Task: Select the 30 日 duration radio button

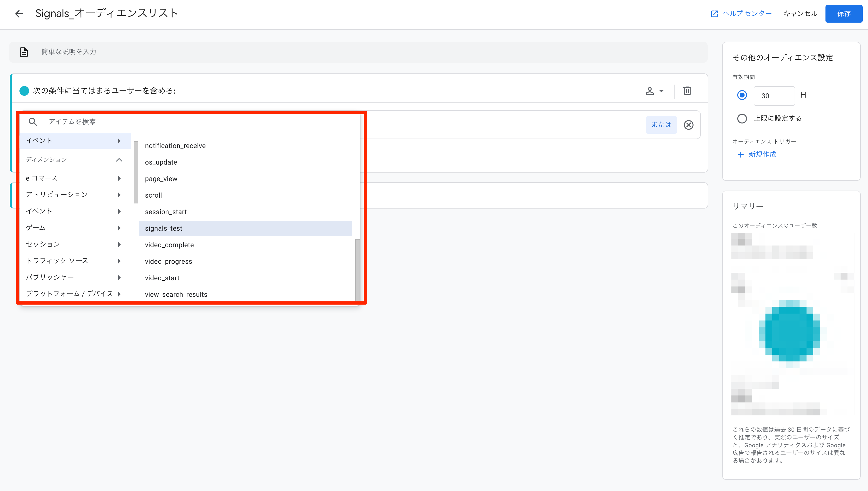Action: click(x=742, y=95)
